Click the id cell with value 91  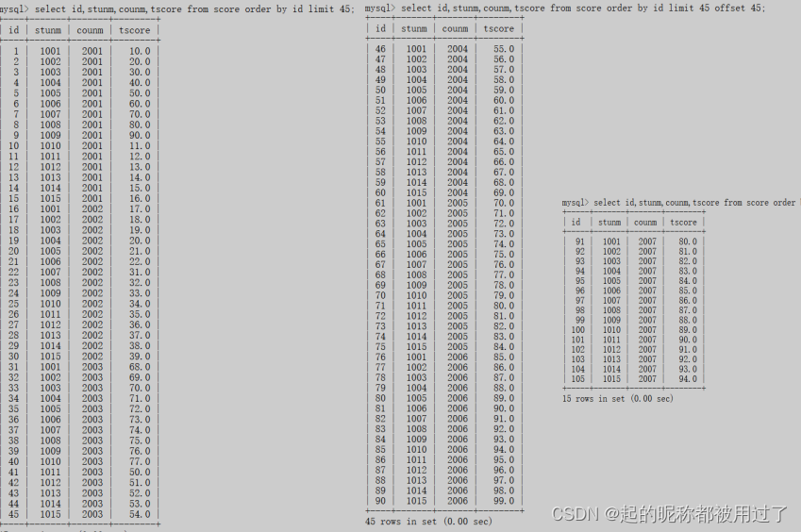coord(580,241)
